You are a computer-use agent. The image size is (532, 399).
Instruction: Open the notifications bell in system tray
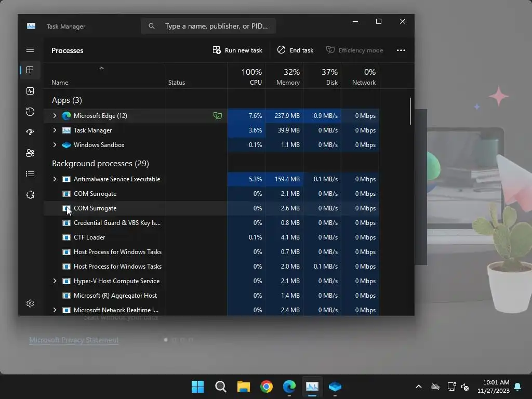coord(518,387)
